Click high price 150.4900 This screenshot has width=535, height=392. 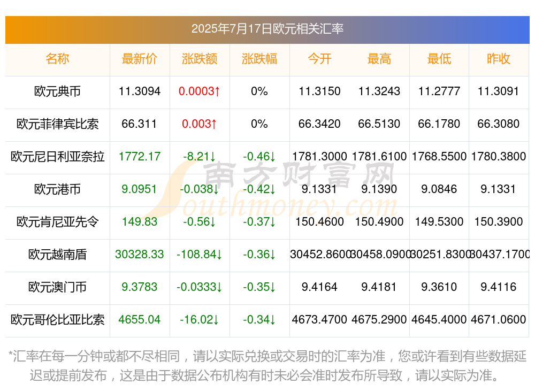coord(379,222)
